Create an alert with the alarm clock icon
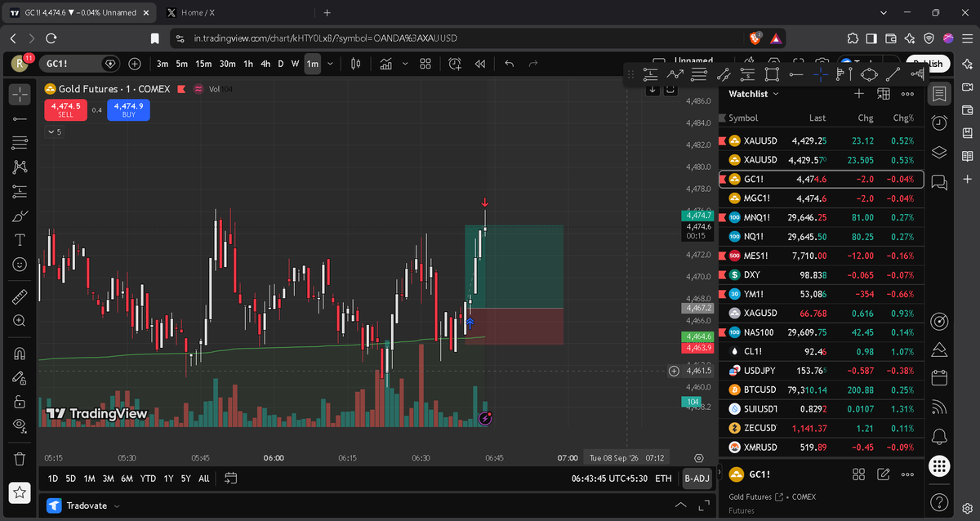 pos(455,64)
